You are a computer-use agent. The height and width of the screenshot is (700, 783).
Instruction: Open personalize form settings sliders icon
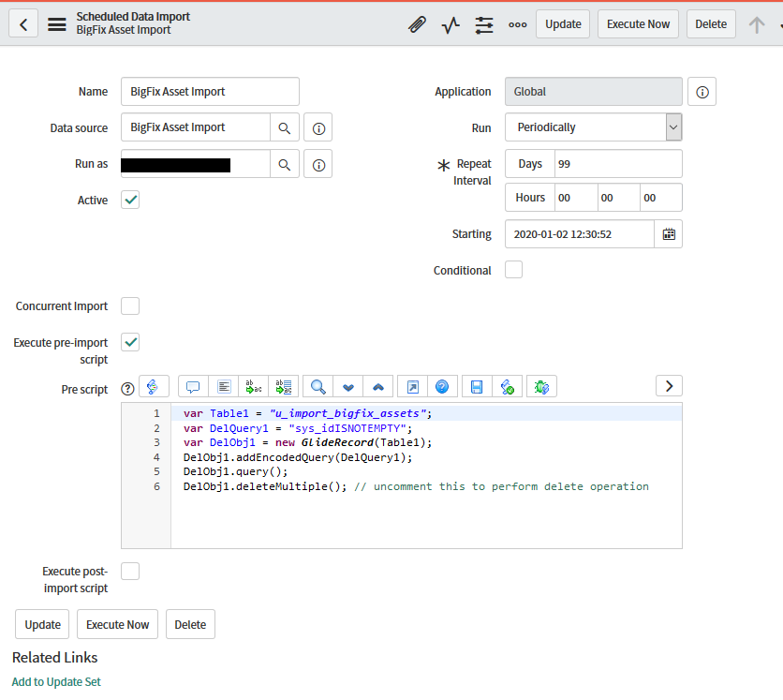[484, 24]
